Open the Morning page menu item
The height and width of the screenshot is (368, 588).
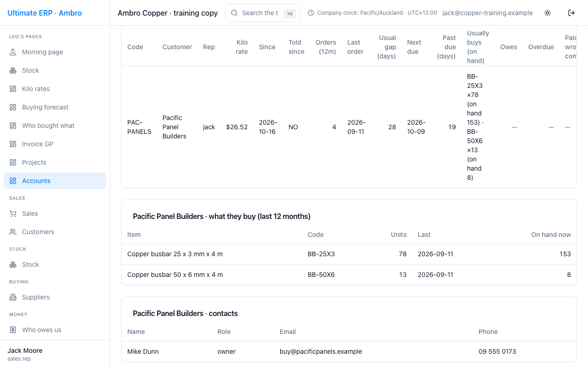pyautogui.click(x=55, y=52)
